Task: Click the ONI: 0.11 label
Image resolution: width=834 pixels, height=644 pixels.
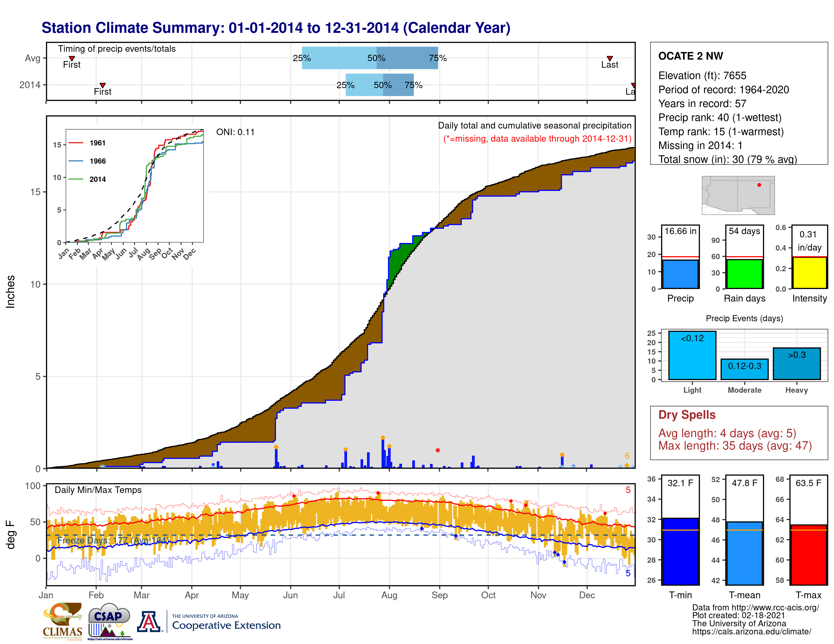Action: point(235,132)
